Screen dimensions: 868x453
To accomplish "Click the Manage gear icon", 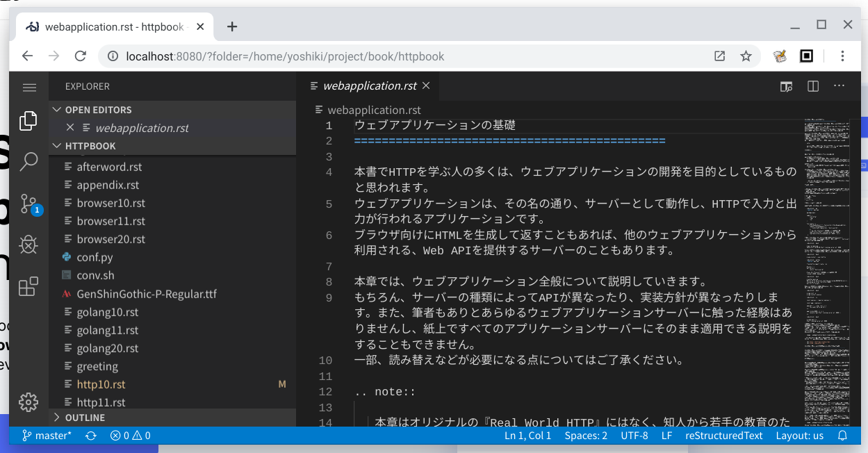I will (28, 402).
